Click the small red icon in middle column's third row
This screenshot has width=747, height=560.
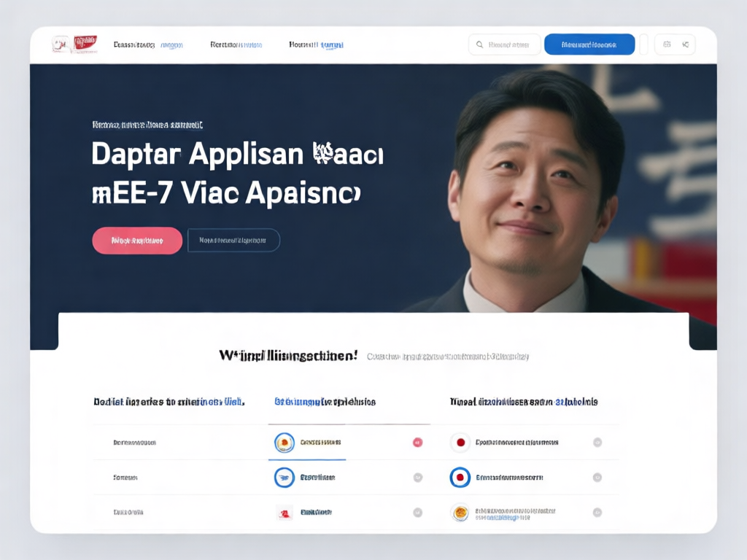pos(285,513)
